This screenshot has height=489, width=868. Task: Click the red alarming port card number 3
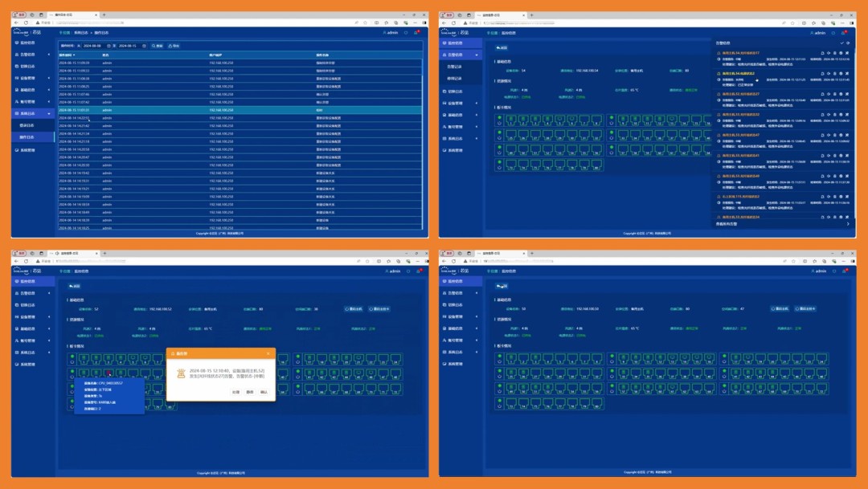pos(108,372)
